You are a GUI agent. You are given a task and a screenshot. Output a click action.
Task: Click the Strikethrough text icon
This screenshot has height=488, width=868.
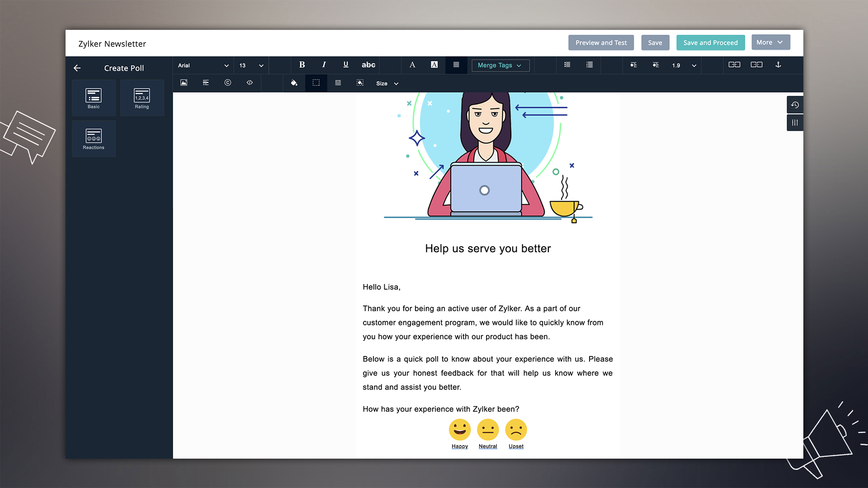[368, 65]
